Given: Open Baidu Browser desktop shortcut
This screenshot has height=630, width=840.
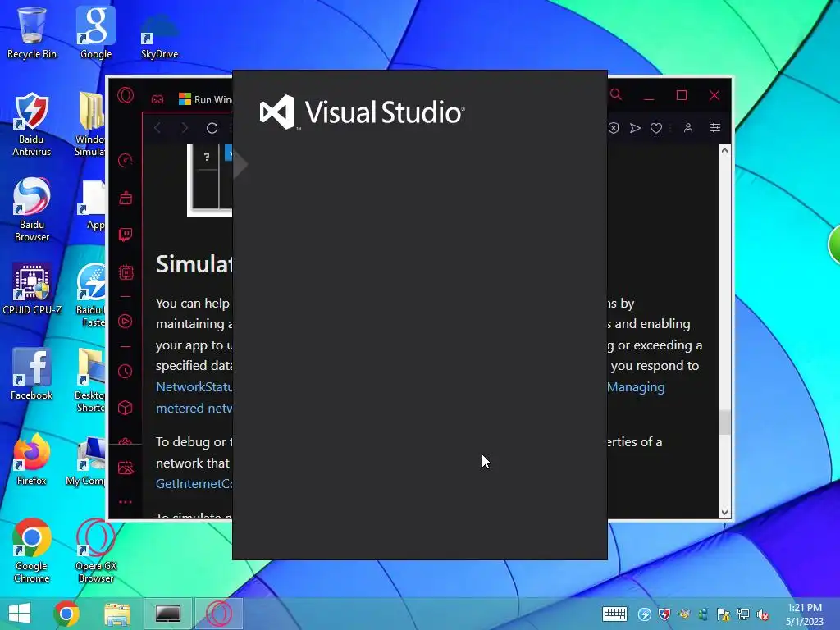Looking at the screenshot, I should (32, 209).
